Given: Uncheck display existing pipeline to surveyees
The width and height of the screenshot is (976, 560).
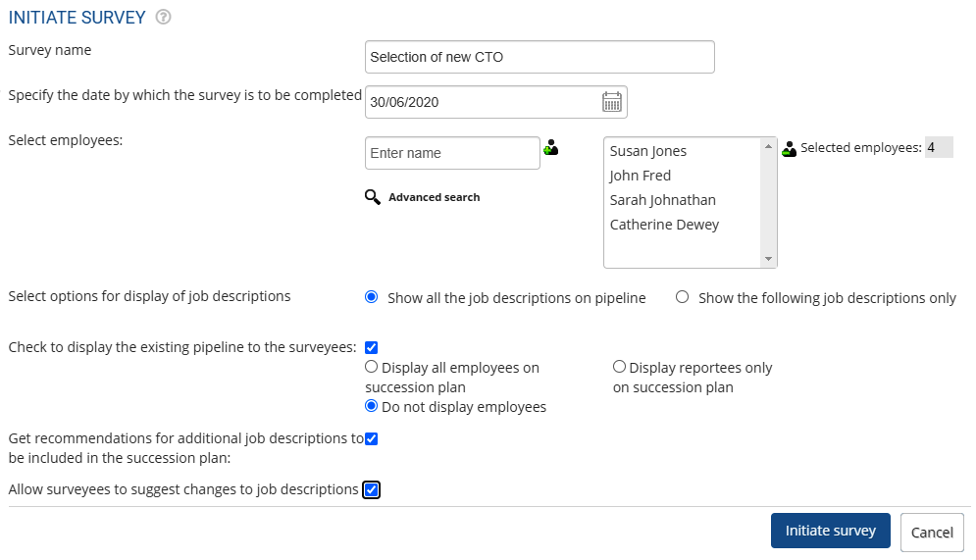Looking at the screenshot, I should tap(371, 347).
